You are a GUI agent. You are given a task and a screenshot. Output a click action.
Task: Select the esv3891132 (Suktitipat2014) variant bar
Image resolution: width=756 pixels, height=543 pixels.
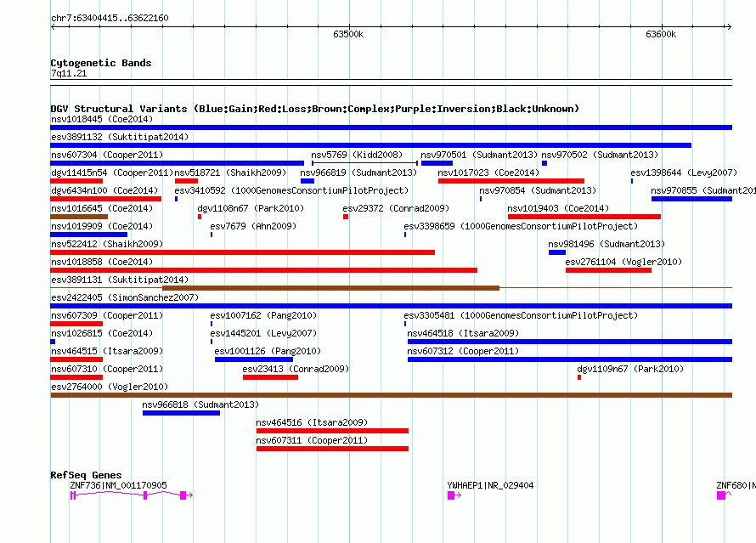coord(370,145)
